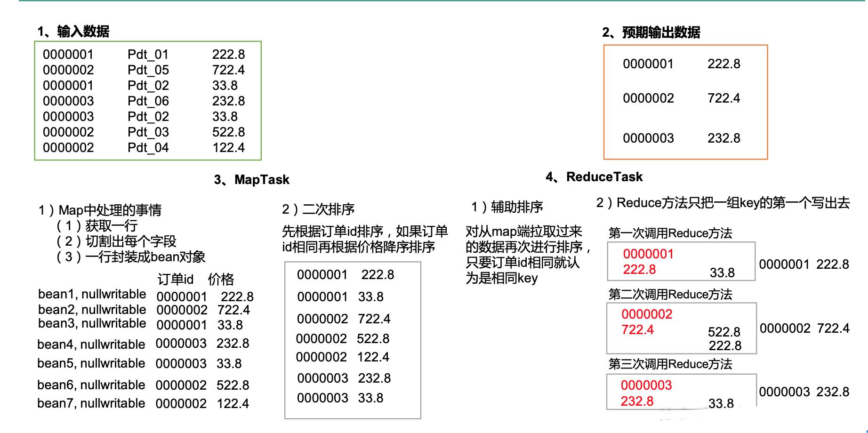The width and height of the screenshot is (868, 433).
Task: Click the "价格" column header
Action: (x=221, y=280)
